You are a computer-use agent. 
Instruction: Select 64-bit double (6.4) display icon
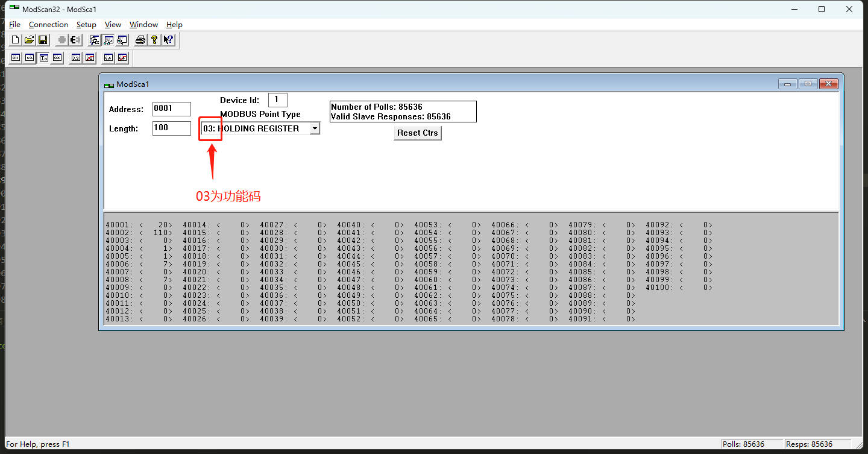coord(108,58)
